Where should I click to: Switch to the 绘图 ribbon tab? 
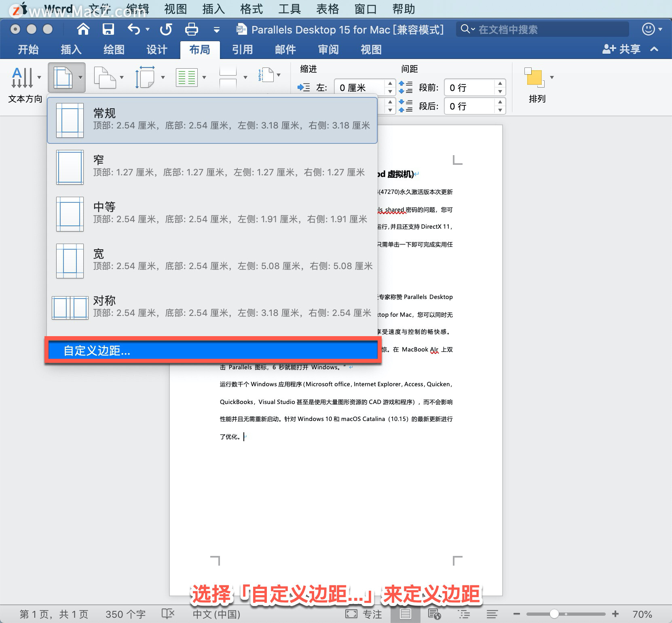click(x=114, y=50)
